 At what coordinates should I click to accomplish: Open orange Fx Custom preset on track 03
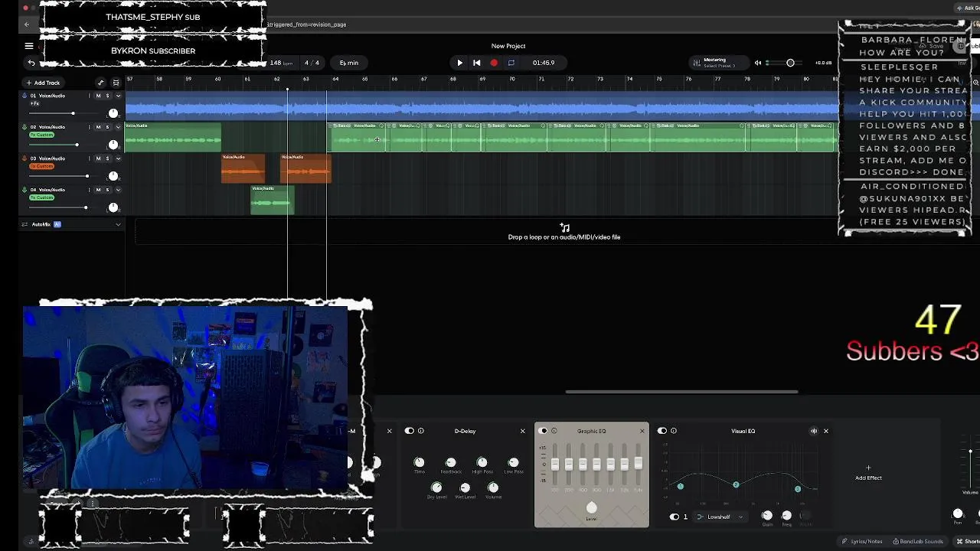41,166
